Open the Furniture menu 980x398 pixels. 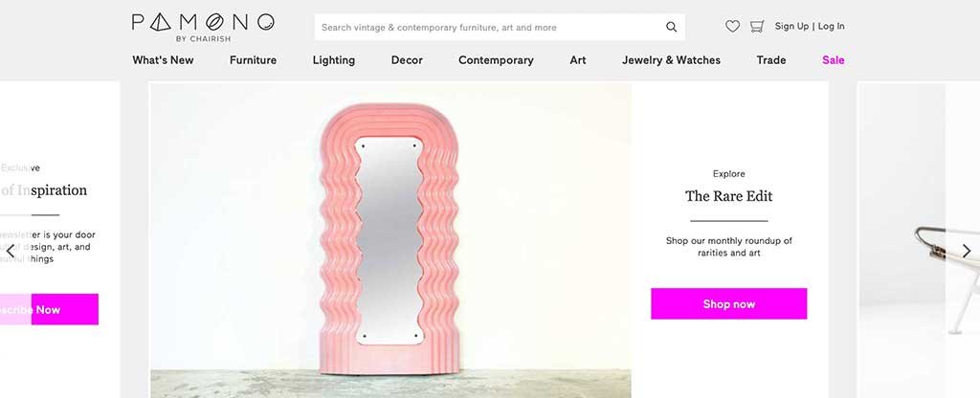253,60
